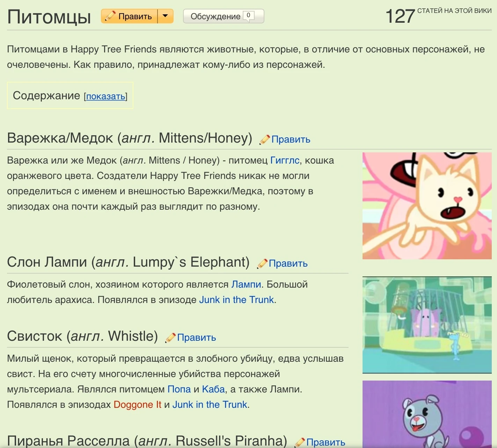This screenshot has height=448, width=497.
Task: Open the grey puppy Whistle thumbnail
Action: coord(427,414)
